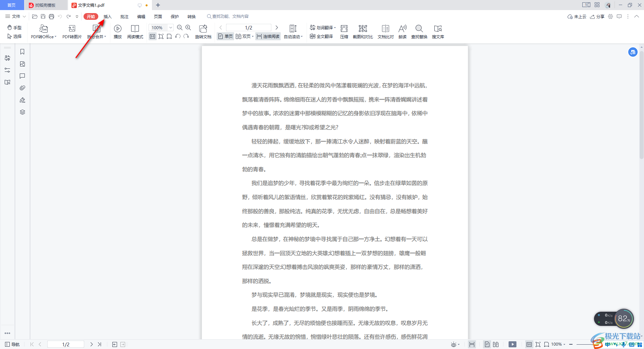This screenshot has width=644, height=349.
Task: Switch to the Edit tab
Action: point(141,16)
